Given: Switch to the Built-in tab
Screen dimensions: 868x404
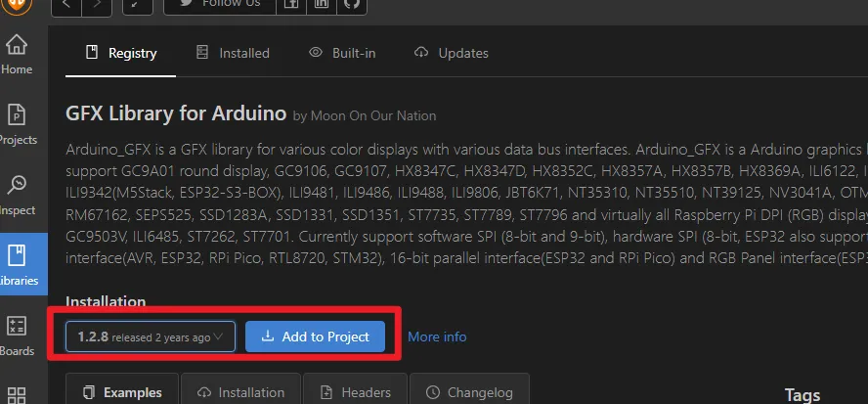Looking at the screenshot, I should [x=342, y=53].
